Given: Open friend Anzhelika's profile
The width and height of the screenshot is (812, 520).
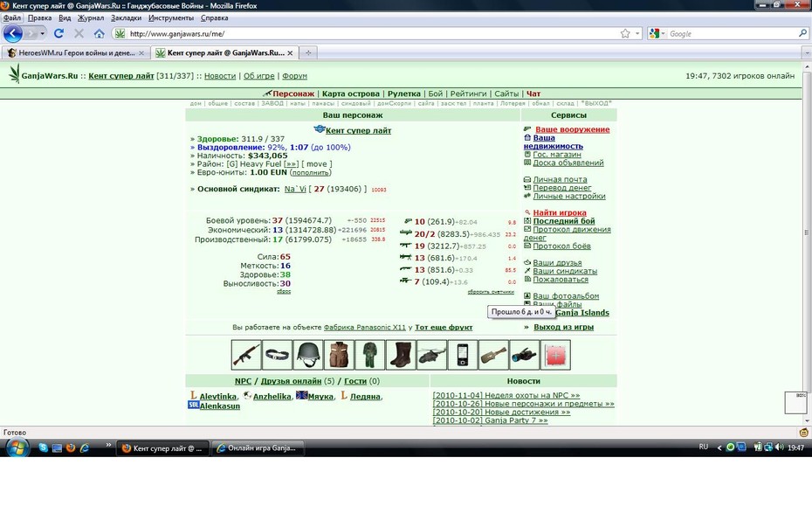Looking at the screenshot, I should click(272, 397).
